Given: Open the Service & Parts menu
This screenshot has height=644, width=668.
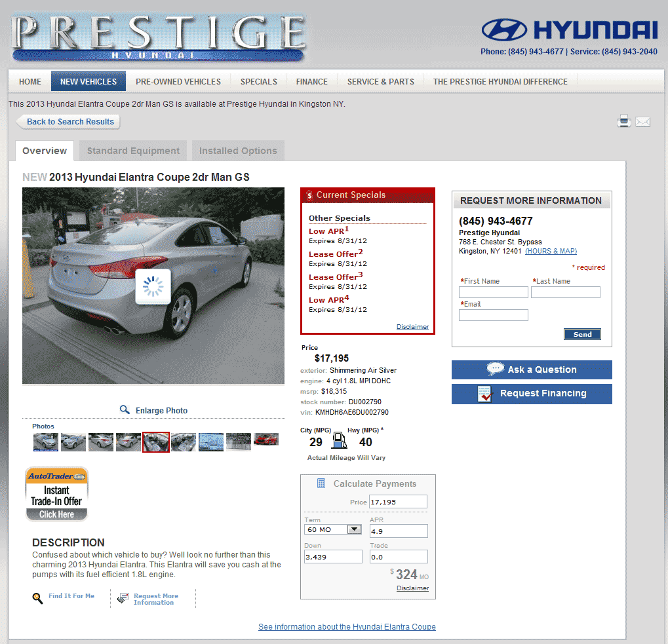Looking at the screenshot, I should tap(380, 81).
